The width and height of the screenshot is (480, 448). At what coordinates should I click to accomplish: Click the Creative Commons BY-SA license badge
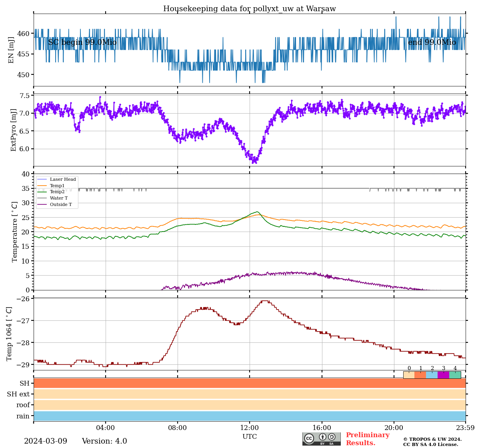[x=322, y=439]
